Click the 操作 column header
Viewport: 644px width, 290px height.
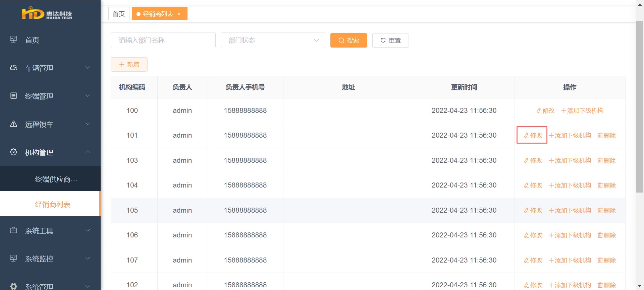570,87
